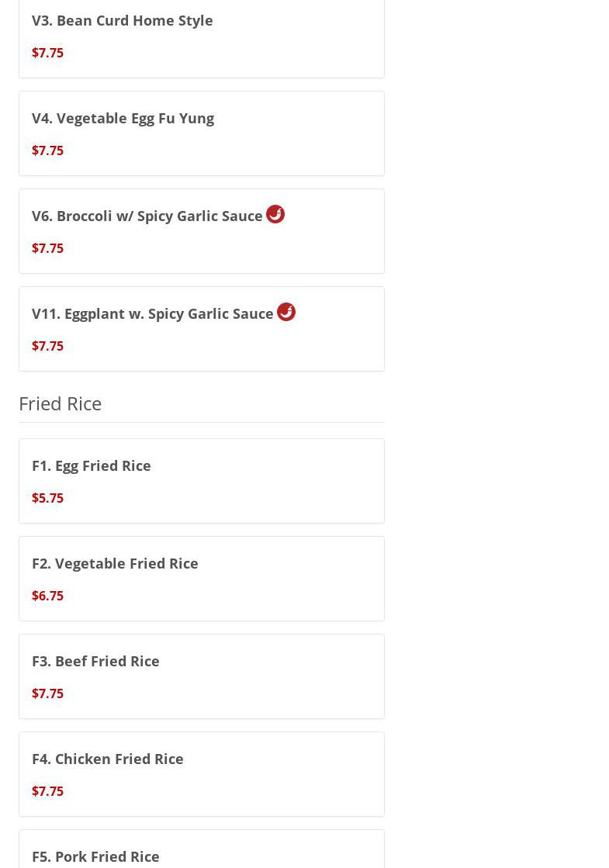Open F2. Vegetable Fried Rice item
This screenshot has height=868, width=609.
pos(115,563)
